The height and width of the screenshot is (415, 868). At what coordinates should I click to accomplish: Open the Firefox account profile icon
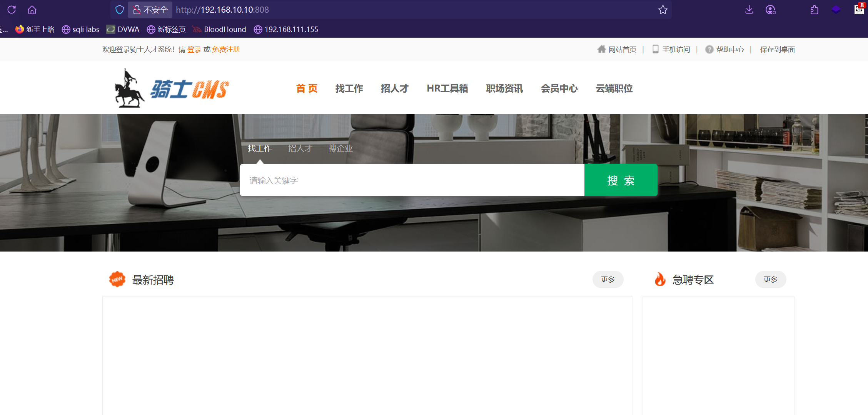pyautogui.click(x=770, y=10)
